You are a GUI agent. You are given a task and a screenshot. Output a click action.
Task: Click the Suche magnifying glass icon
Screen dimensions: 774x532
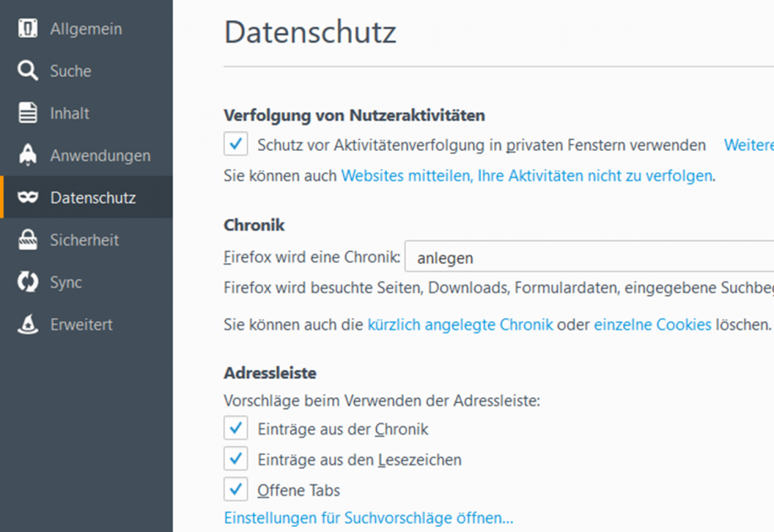[x=28, y=71]
